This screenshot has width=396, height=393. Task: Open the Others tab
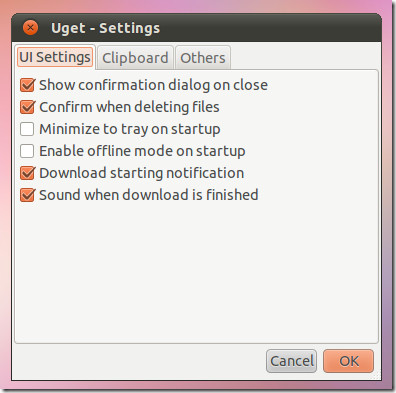203,58
